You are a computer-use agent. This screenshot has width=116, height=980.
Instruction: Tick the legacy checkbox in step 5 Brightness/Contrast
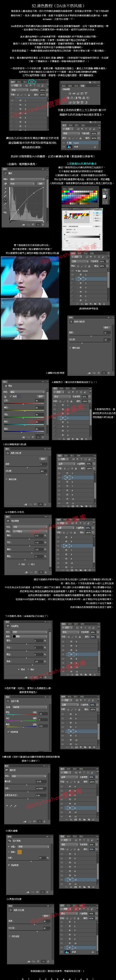pos(7,479)
